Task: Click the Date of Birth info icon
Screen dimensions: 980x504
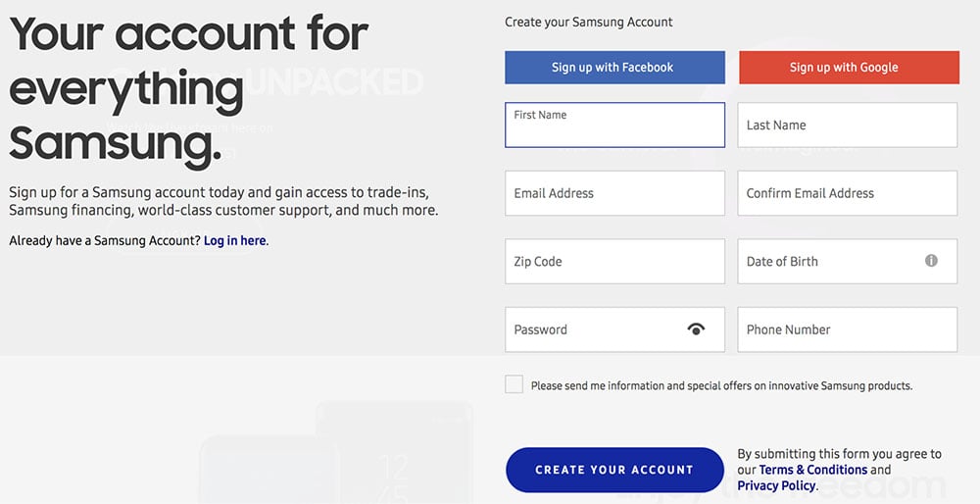Action: [x=931, y=261]
